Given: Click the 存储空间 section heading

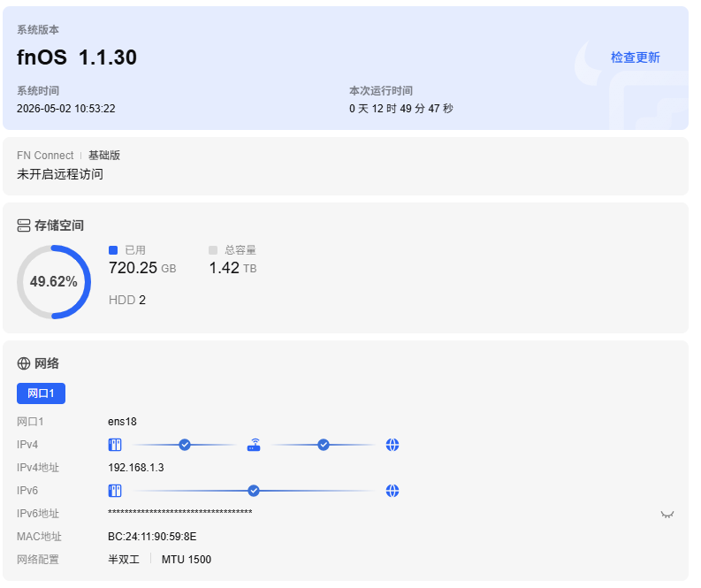Looking at the screenshot, I should click(59, 225).
